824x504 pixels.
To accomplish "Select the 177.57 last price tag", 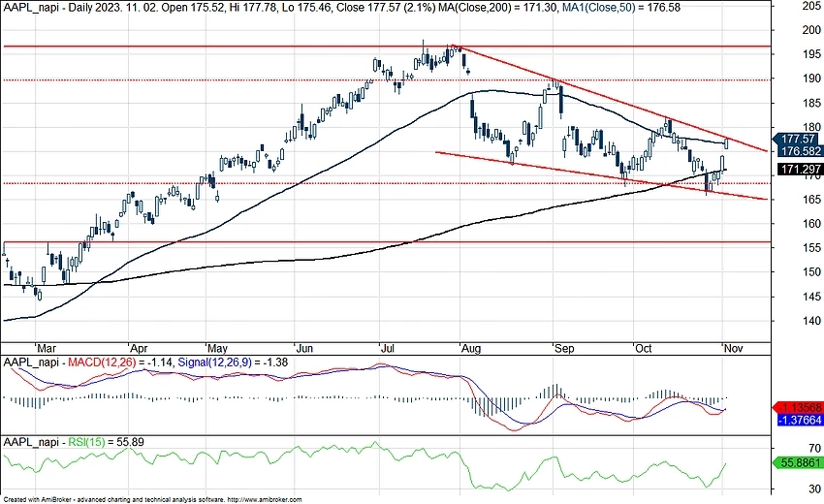I will click(797, 139).
